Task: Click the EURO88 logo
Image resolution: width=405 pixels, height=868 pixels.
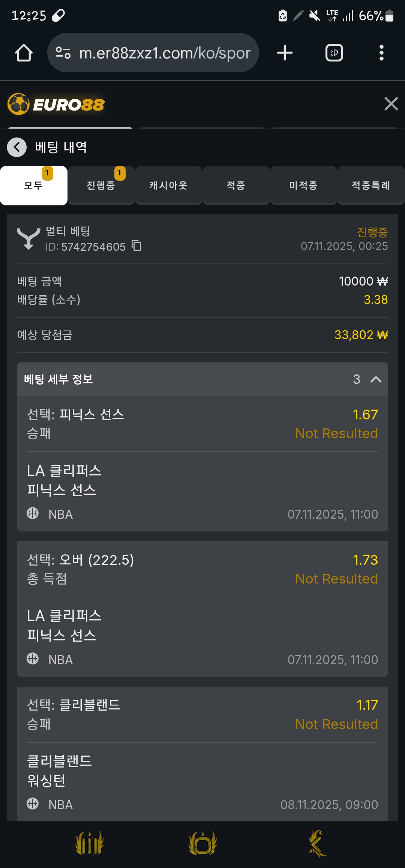Action: (x=56, y=104)
